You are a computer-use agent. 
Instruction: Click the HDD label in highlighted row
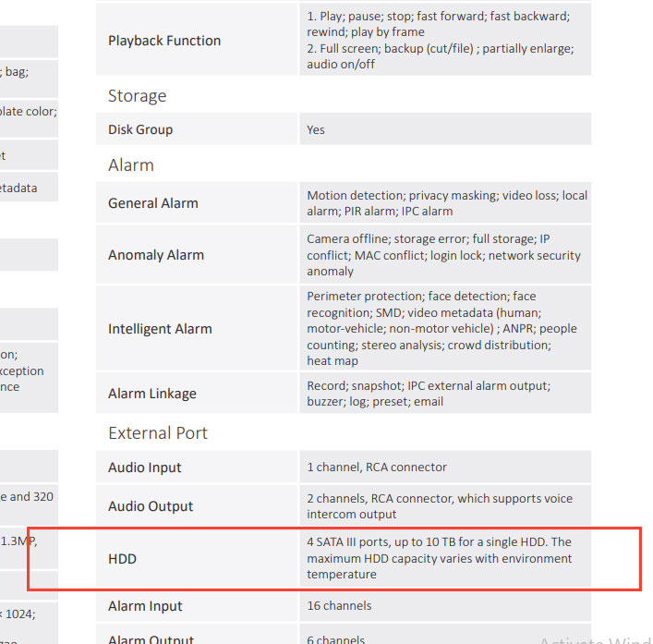(123, 558)
